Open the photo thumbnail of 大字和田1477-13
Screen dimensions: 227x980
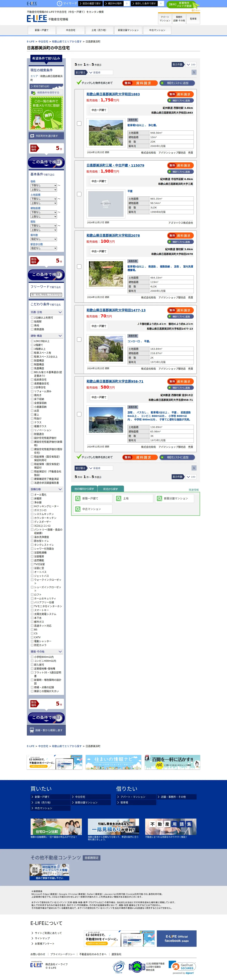[x=106, y=349]
